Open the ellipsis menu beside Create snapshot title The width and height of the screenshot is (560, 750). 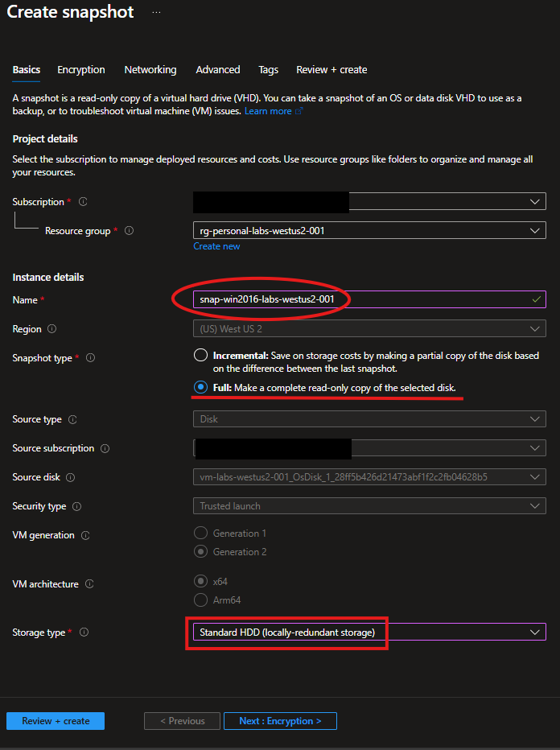(156, 13)
